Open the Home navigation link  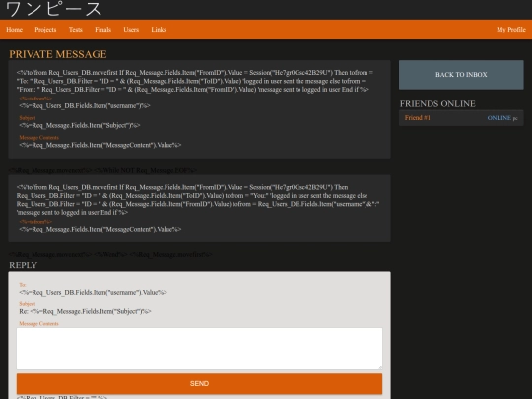[x=14, y=30]
